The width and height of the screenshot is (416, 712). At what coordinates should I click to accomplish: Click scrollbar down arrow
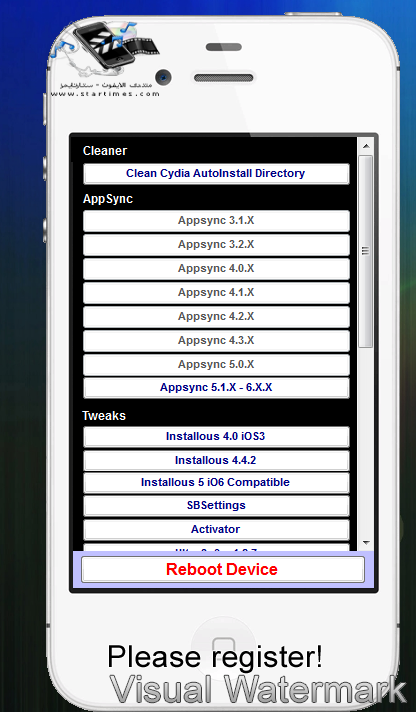point(366,543)
